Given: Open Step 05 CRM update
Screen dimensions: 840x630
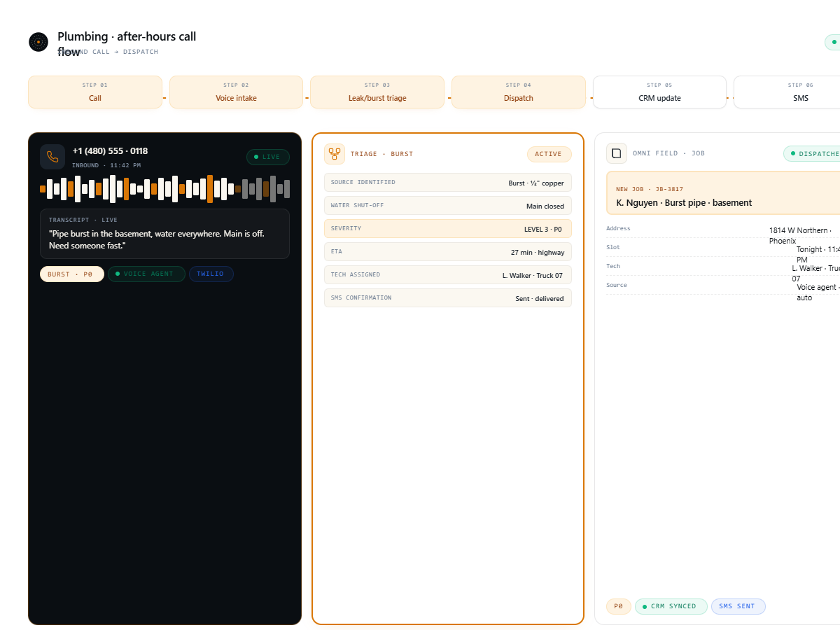Looking at the screenshot, I should (659, 92).
